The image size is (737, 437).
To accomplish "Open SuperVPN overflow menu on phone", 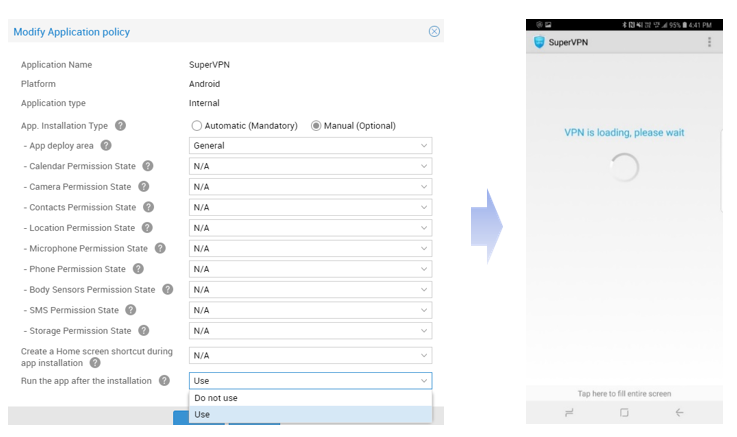I will pos(709,42).
